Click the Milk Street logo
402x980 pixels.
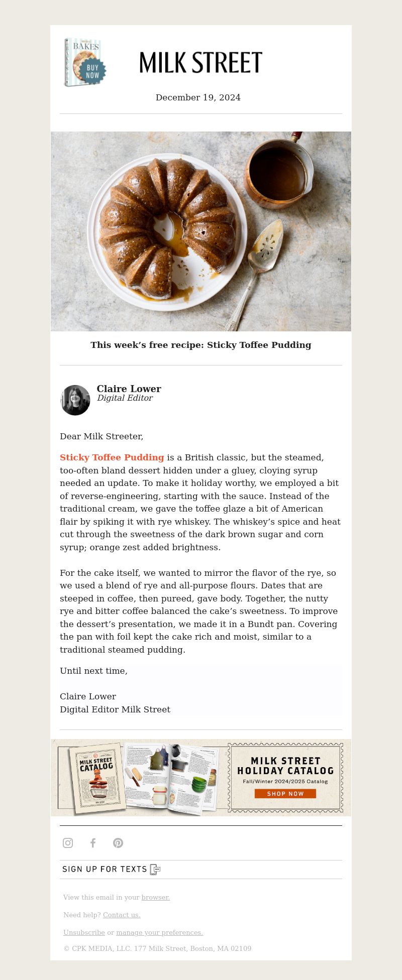201,63
